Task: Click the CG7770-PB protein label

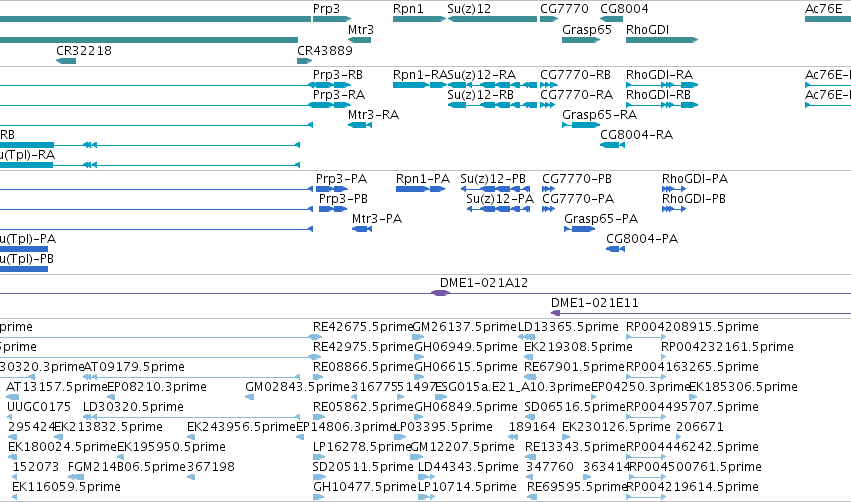Action: pos(577,179)
